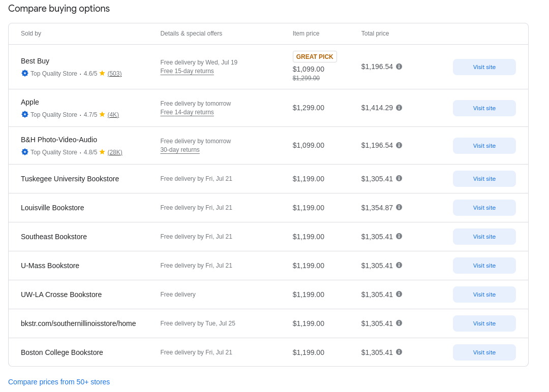
Task: Click the Compare buying options heading
Action: pos(59,9)
